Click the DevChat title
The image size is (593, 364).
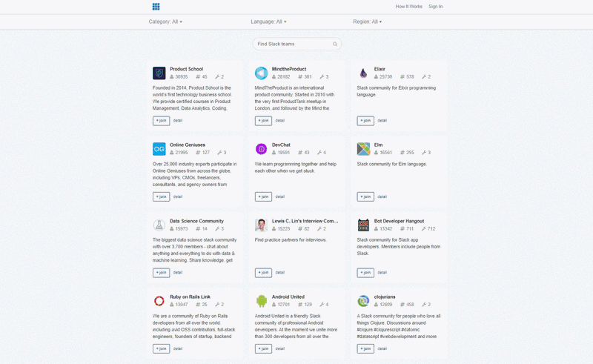tap(281, 145)
